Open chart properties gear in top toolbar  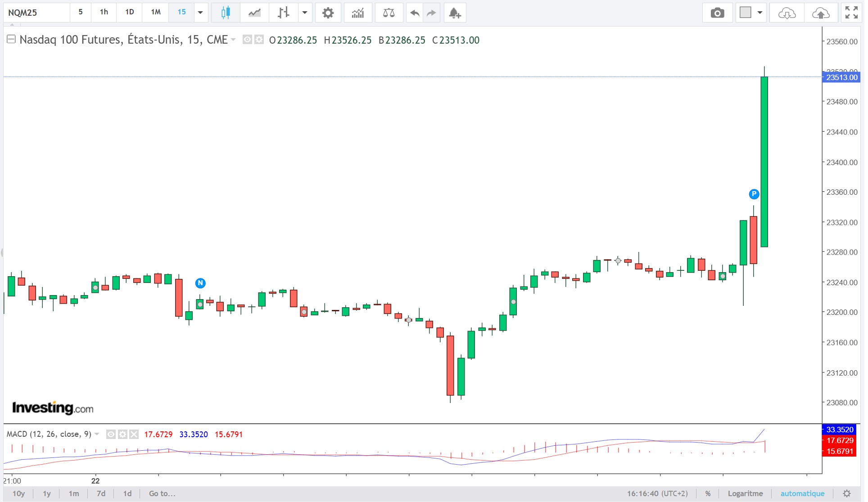pos(328,13)
